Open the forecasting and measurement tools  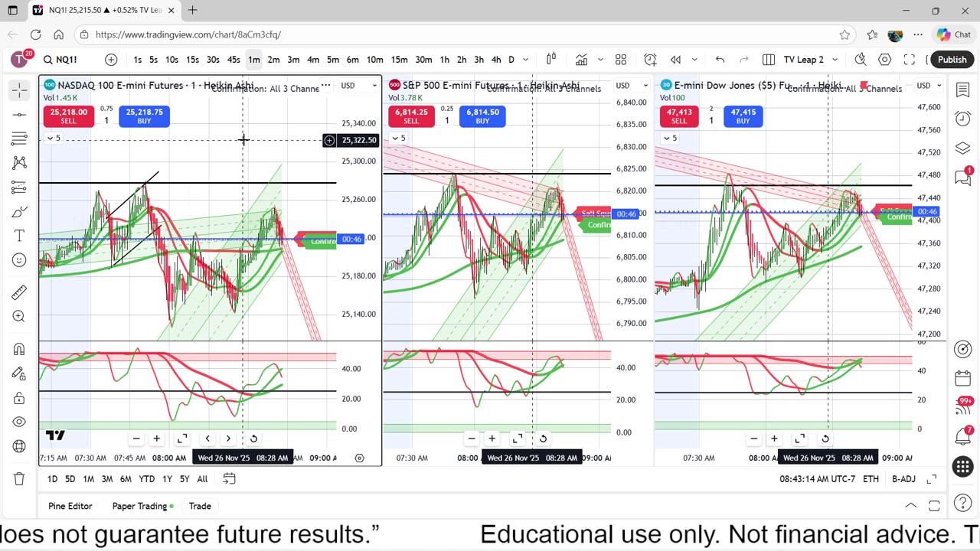[19, 187]
